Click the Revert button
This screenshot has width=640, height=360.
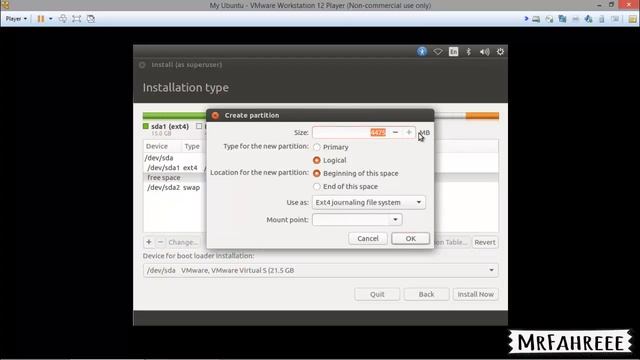pyautogui.click(x=485, y=242)
